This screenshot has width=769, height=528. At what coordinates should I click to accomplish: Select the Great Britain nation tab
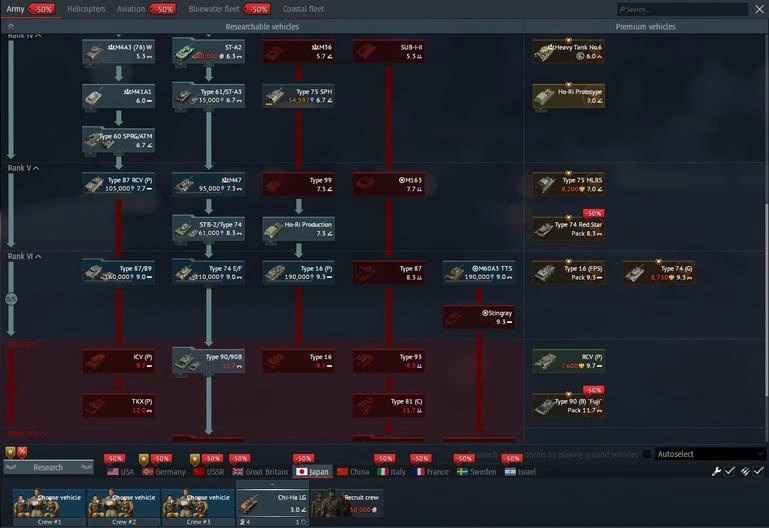pos(260,472)
